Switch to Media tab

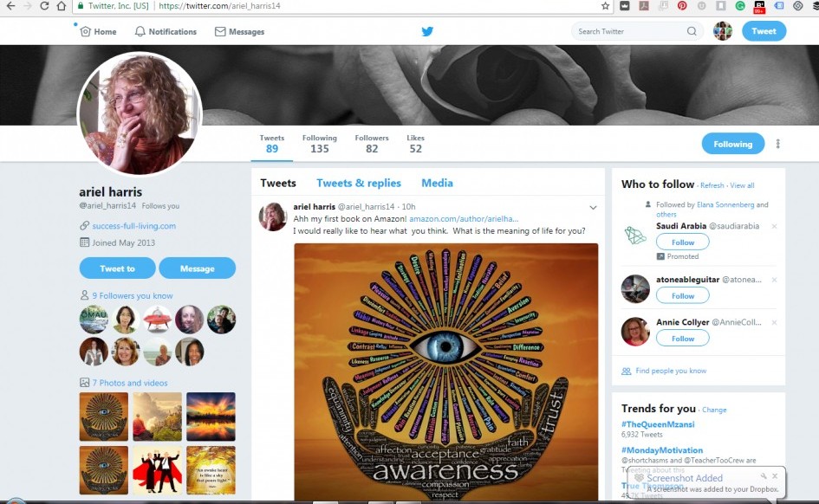click(437, 183)
